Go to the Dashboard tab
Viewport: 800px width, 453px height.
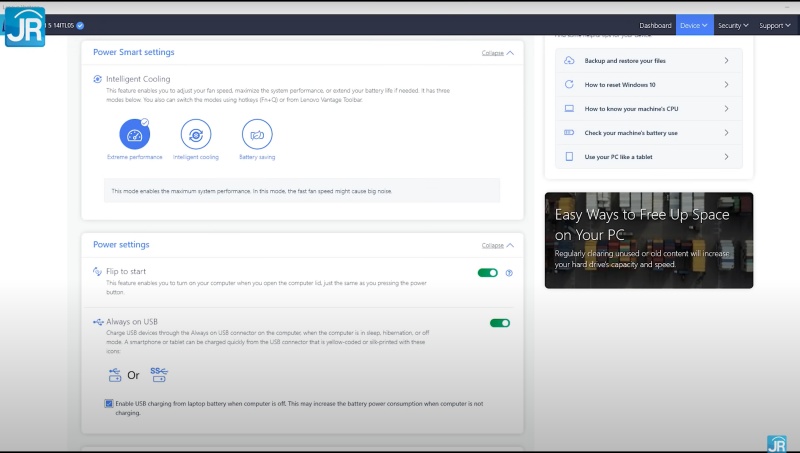[655, 25]
